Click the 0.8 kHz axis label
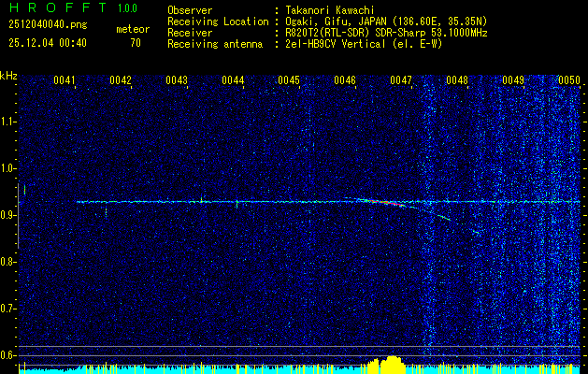The image size is (588, 374). click(7, 262)
